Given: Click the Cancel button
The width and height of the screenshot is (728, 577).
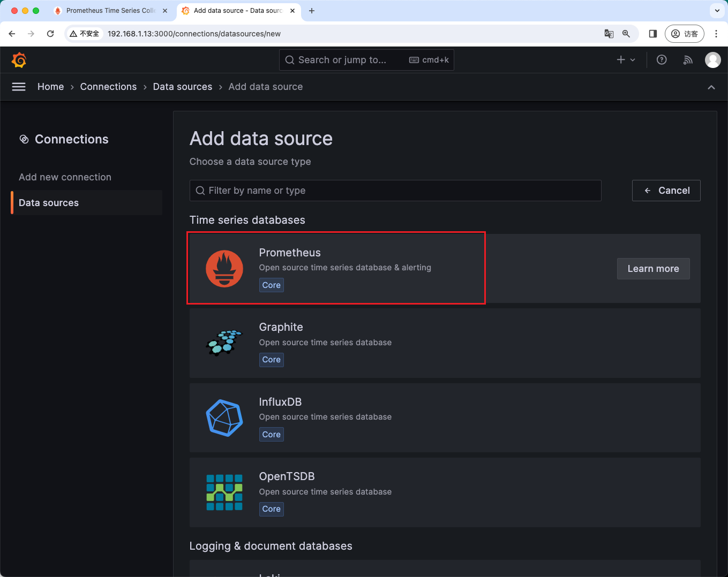Looking at the screenshot, I should click(666, 191).
